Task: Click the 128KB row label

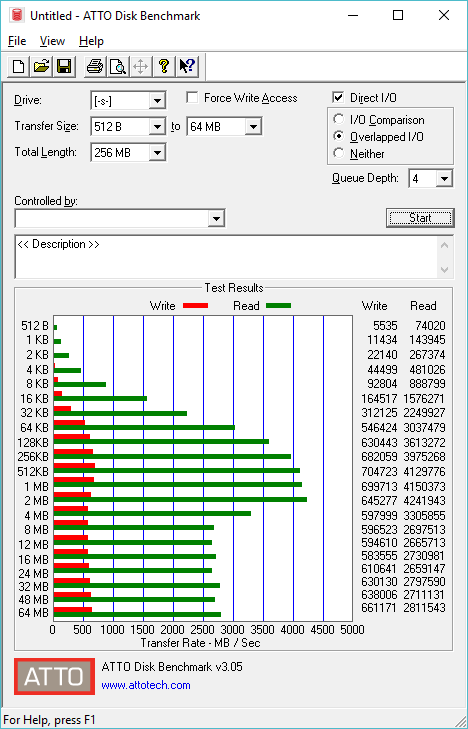Action: point(33,442)
